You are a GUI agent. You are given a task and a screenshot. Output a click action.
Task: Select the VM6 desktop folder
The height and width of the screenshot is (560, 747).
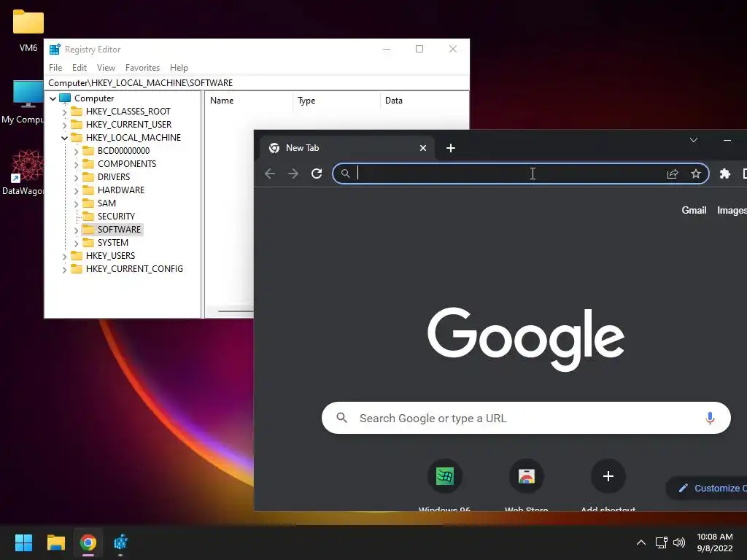(x=28, y=31)
